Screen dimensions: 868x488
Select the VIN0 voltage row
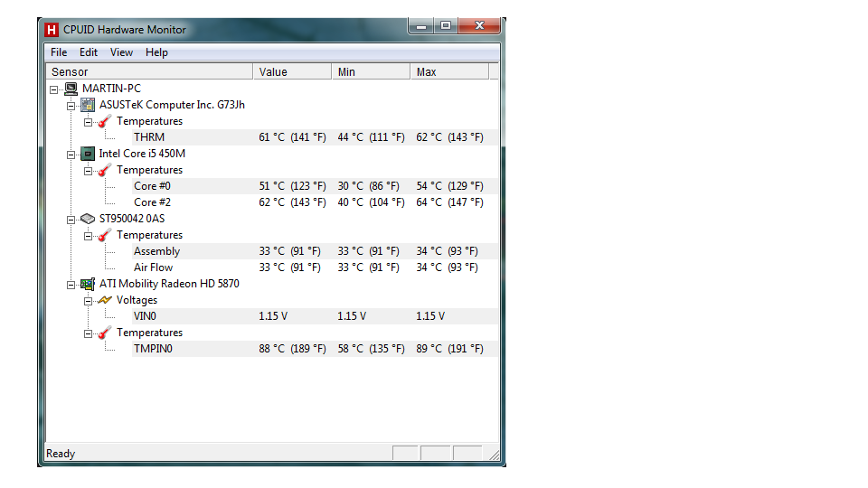coord(315,316)
